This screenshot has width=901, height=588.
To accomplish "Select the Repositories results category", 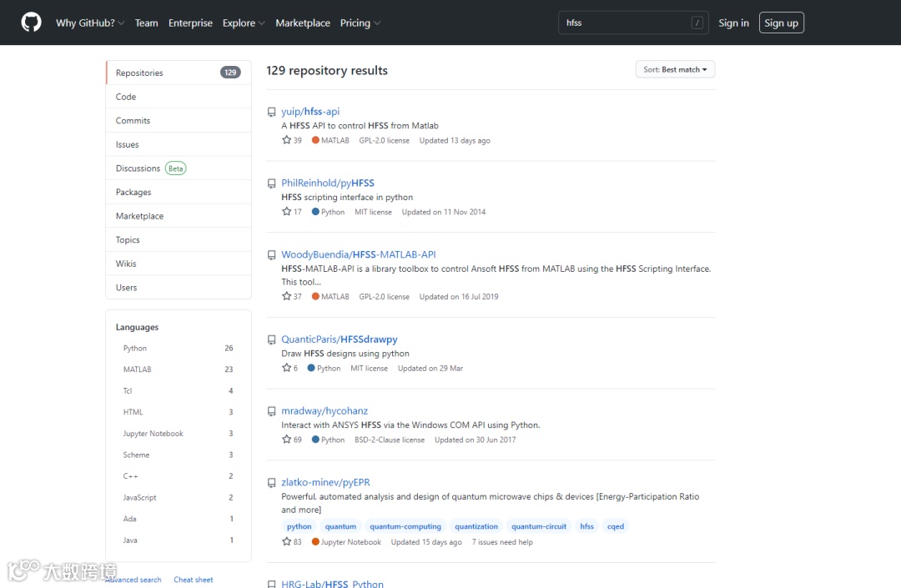I will coord(179,73).
